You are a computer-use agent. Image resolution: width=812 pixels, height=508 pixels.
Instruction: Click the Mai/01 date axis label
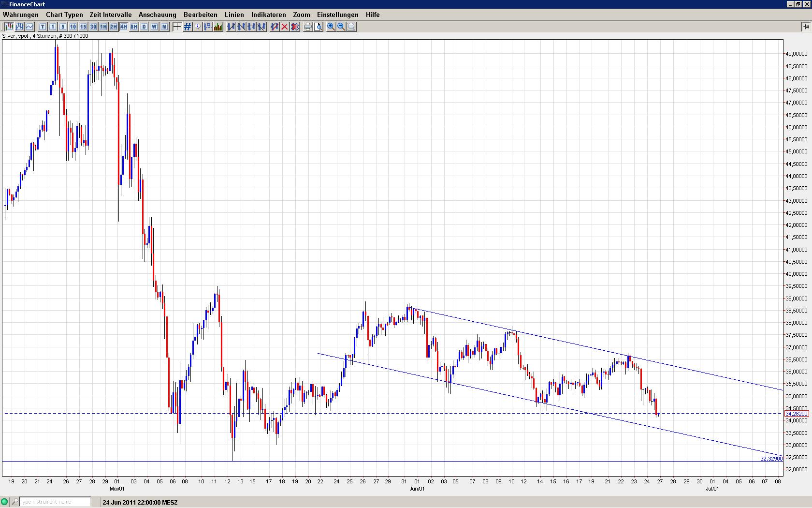point(117,489)
